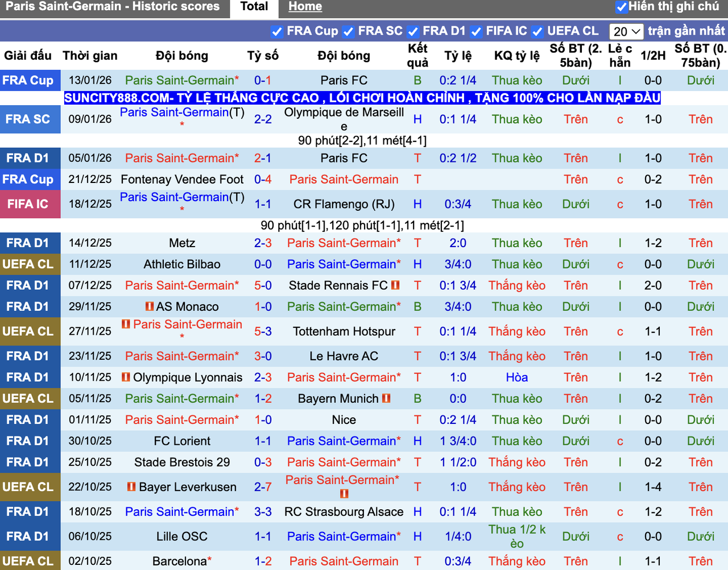Select the FC Lorient team name
The width and height of the screenshot is (728, 570).
(x=182, y=441)
